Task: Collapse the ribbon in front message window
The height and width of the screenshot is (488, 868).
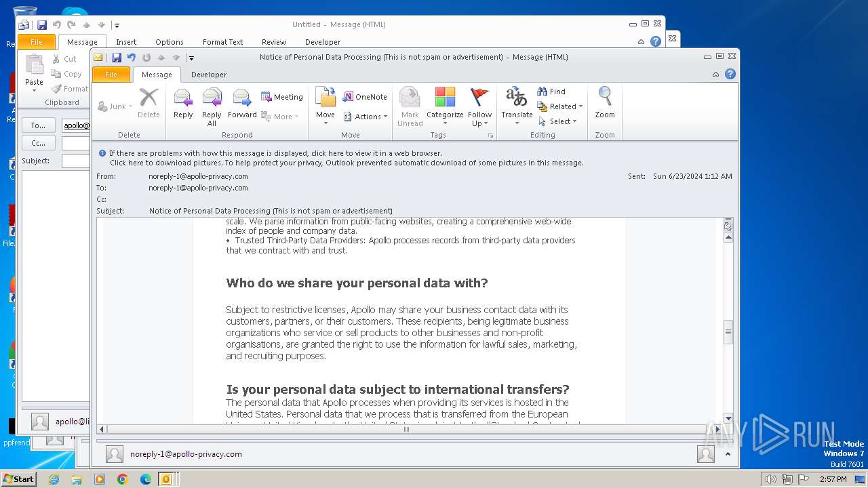Action: [715, 74]
